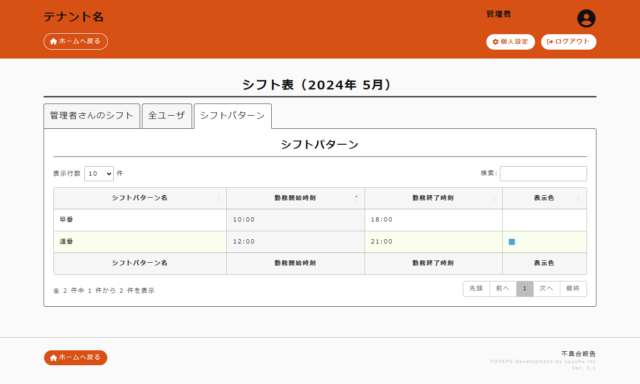Click the 検索 search input field

point(543,173)
